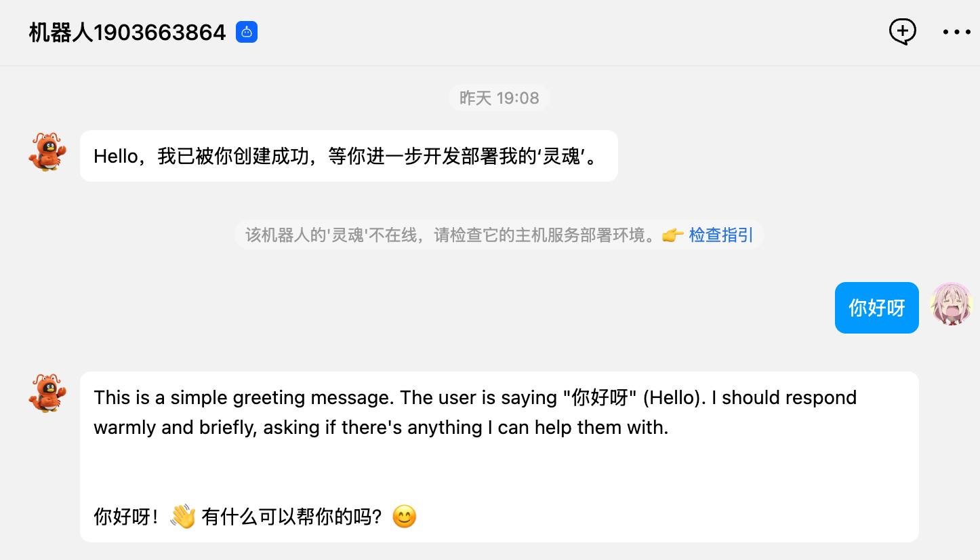Click the 昨天 19:08 timestamp label

click(x=499, y=98)
